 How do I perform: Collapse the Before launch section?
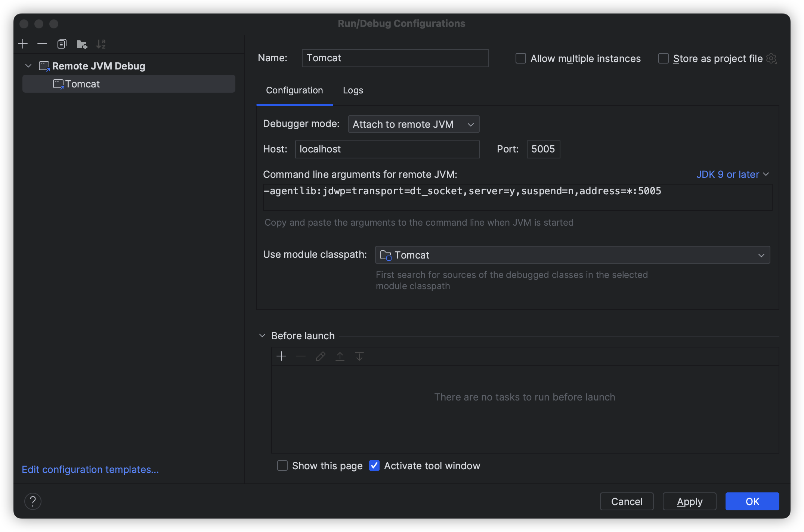click(x=262, y=335)
